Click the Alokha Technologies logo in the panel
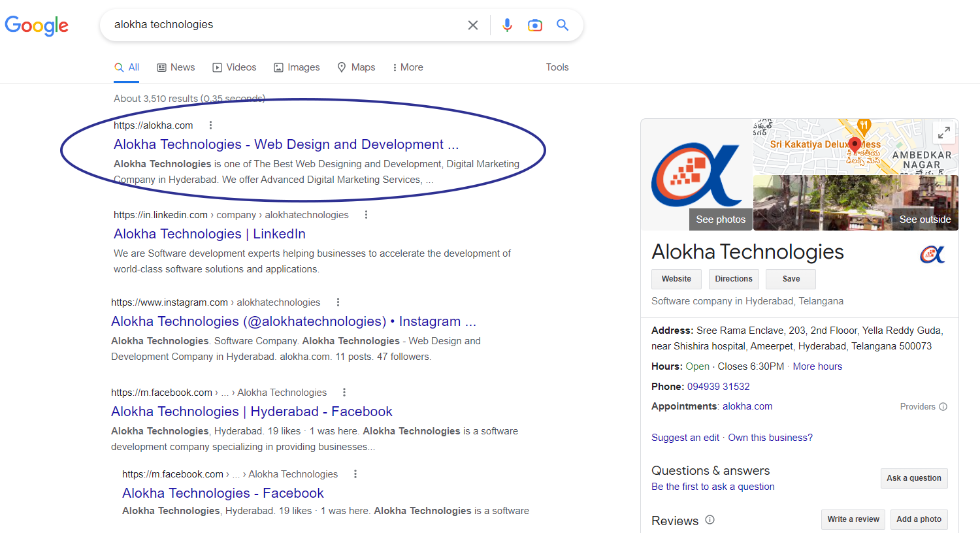The height and width of the screenshot is (533, 980). coord(932,255)
